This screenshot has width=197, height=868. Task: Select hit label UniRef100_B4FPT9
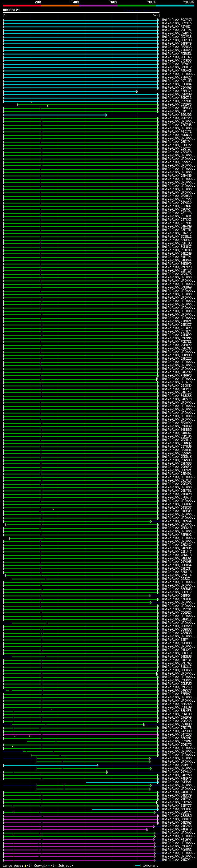[x=177, y=43]
